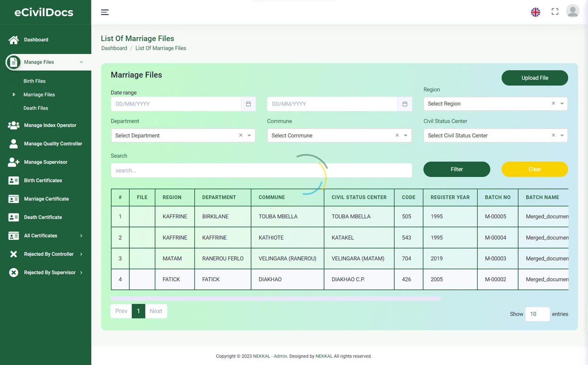Open the fullscreen toggle icon in header
This screenshot has height=365, width=588.
coord(555,11)
